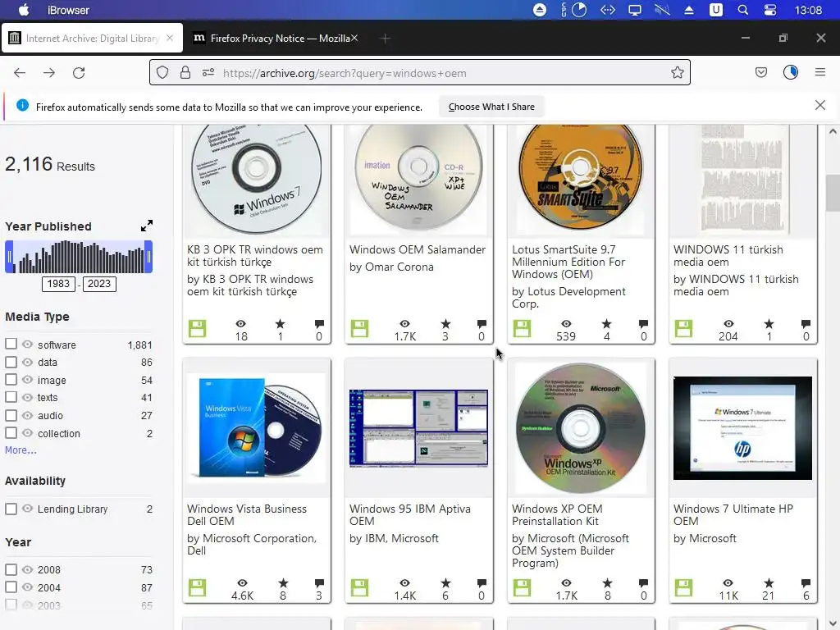Open the Firefox hamburger menu
The height and width of the screenshot is (630, 840).
click(x=820, y=72)
